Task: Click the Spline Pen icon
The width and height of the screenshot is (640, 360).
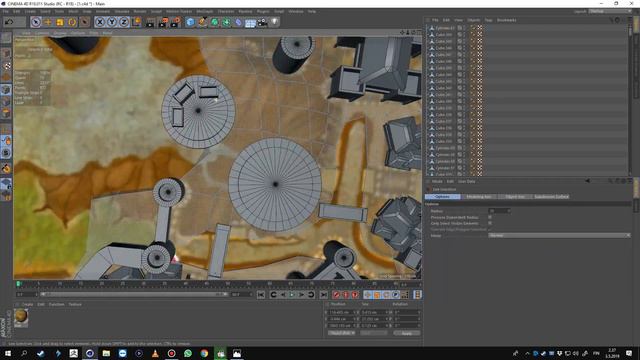Action: [202, 22]
